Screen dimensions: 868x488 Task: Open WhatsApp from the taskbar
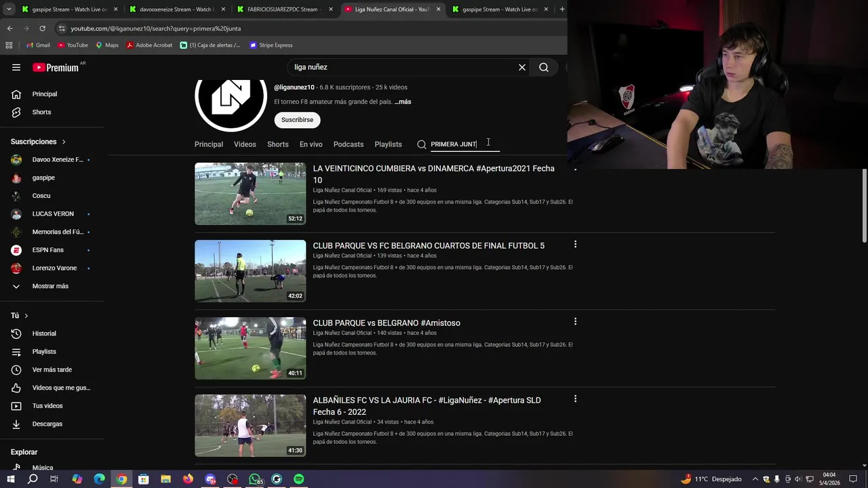pyautogui.click(x=255, y=479)
